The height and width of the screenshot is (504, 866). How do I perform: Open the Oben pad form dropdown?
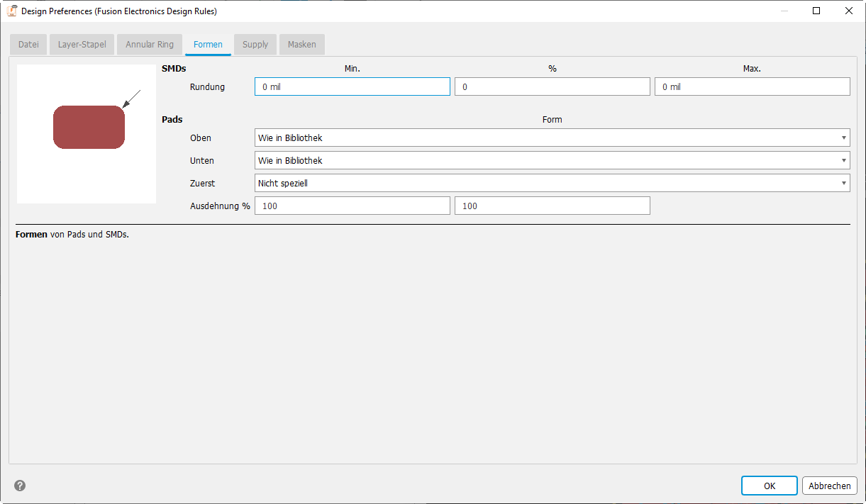553,138
